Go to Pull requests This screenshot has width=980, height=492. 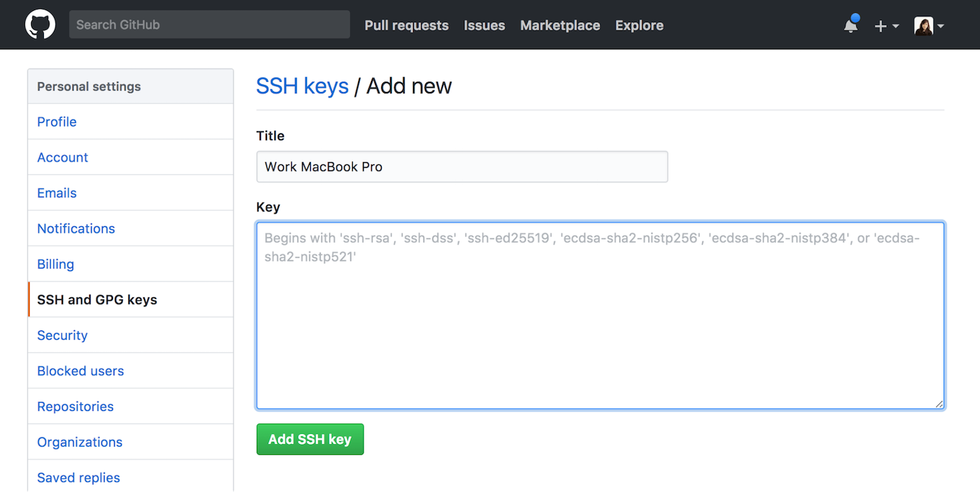click(406, 26)
